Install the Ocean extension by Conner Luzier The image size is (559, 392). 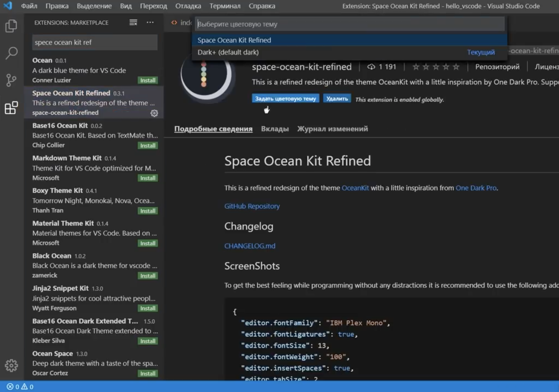click(x=148, y=80)
